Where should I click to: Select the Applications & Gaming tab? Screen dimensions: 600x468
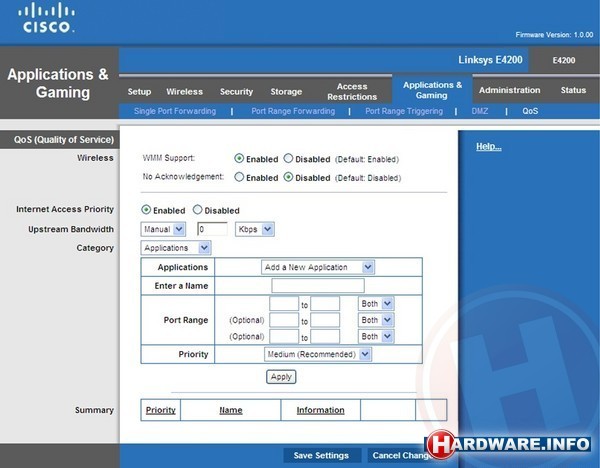coord(432,90)
